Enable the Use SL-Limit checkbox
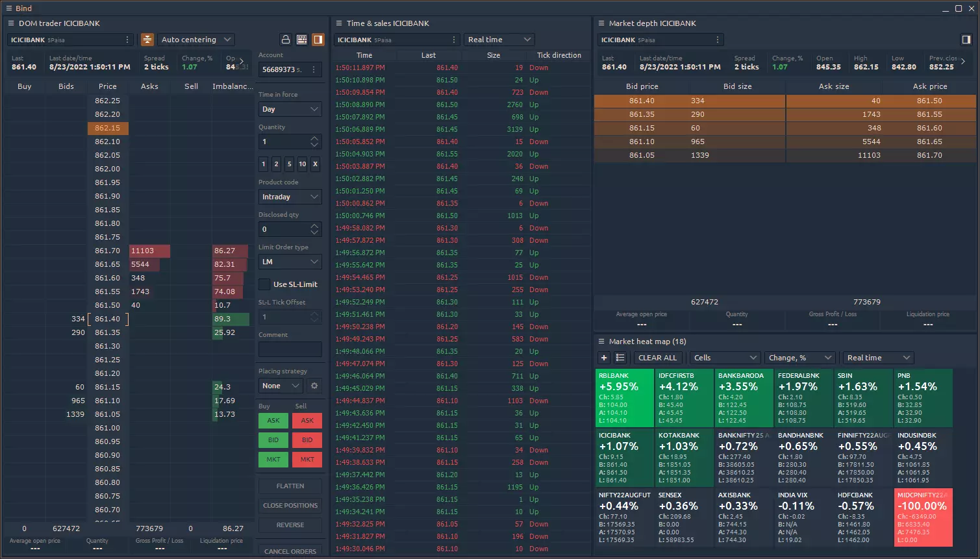Screen dimensions: 980x559 [x=264, y=284]
